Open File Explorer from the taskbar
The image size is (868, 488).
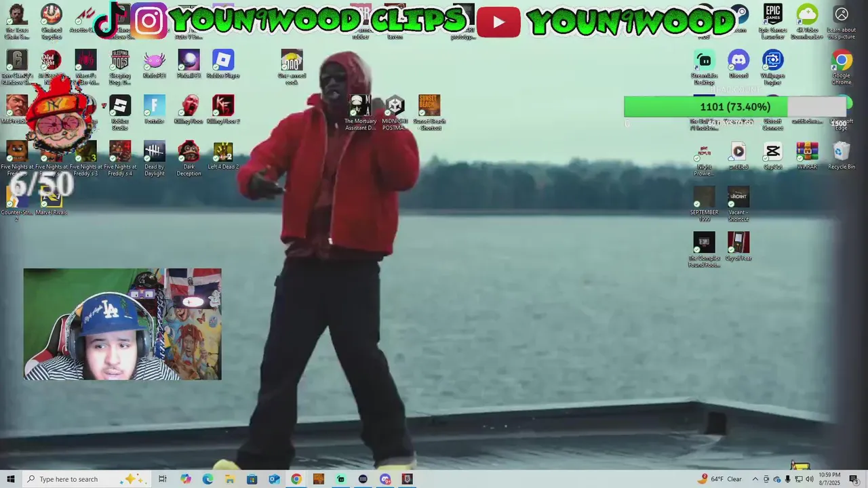pyautogui.click(x=230, y=479)
